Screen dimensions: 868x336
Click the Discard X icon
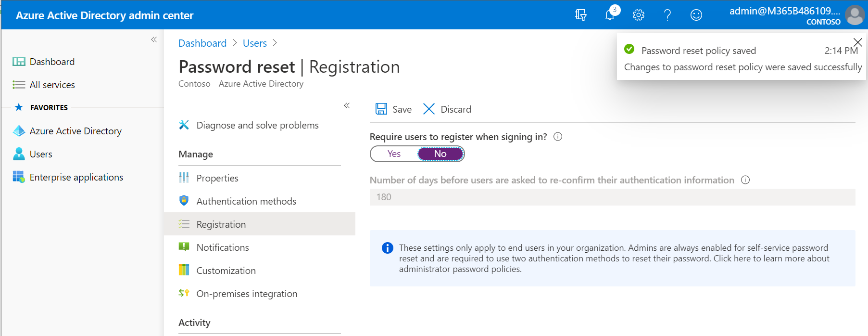(429, 109)
